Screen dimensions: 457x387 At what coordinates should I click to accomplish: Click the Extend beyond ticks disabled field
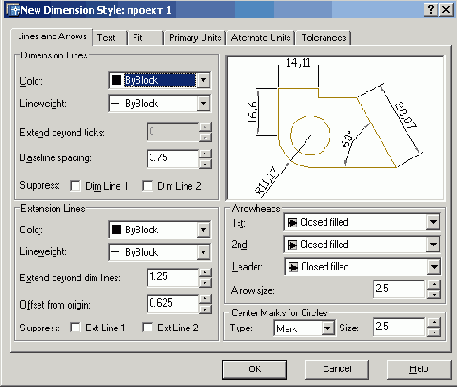(x=173, y=132)
